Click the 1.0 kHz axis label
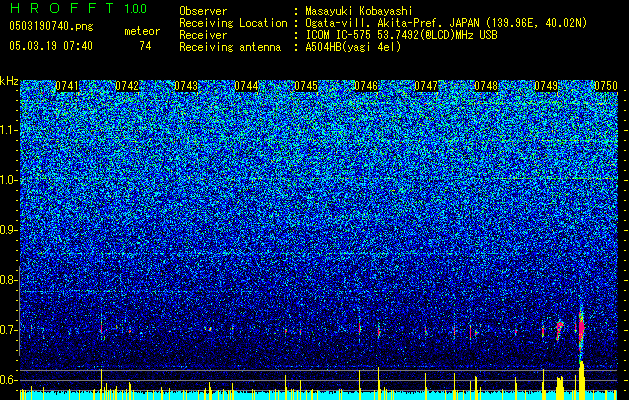 tap(9, 180)
